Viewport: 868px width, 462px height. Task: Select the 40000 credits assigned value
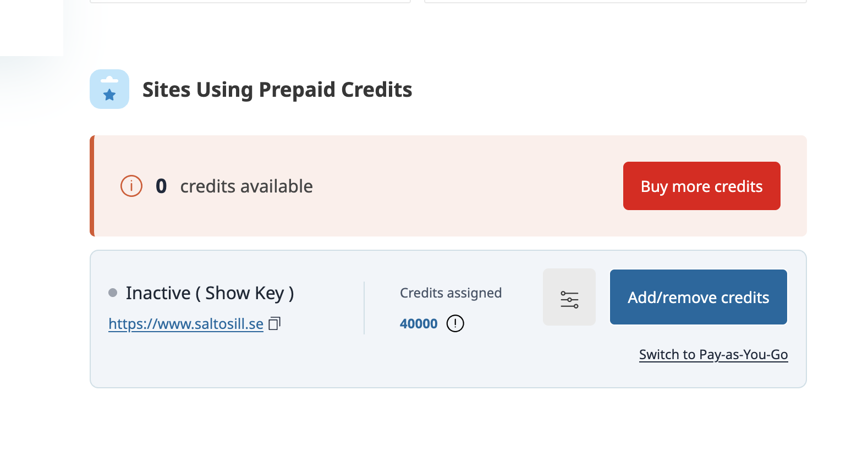[x=419, y=323]
